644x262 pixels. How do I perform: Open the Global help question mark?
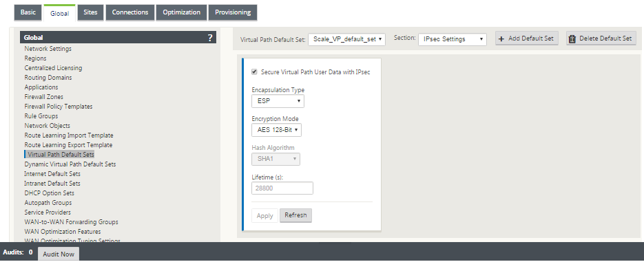click(x=210, y=38)
